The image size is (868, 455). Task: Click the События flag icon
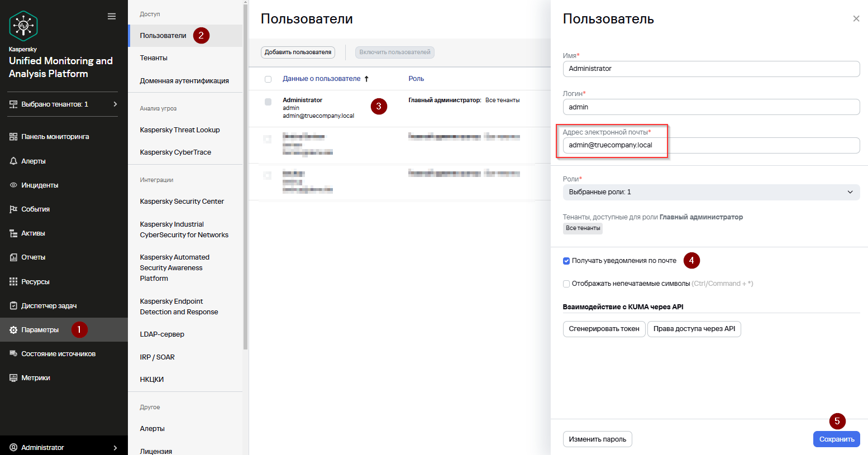13,209
